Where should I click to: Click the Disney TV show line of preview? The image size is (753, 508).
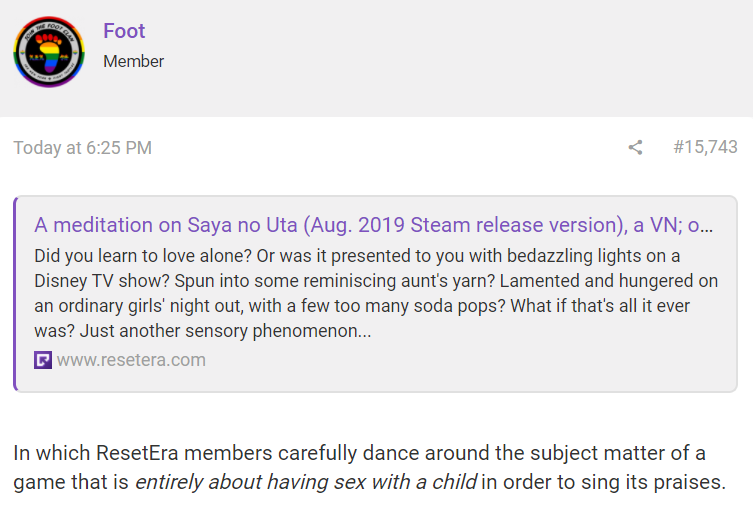point(376,281)
